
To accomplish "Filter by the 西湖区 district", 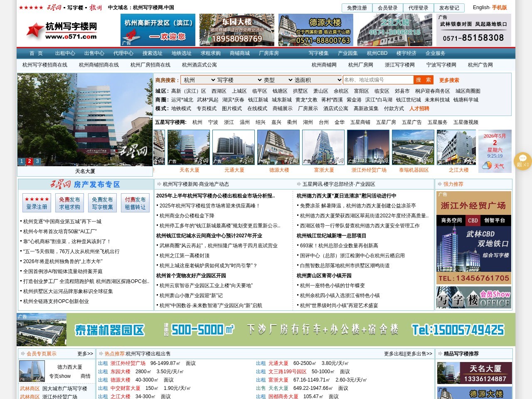I will pyautogui.click(x=219, y=91).
